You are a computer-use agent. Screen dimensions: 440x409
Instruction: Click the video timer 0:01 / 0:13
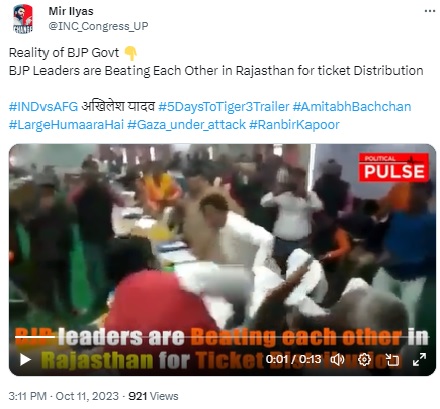pyautogui.click(x=293, y=359)
